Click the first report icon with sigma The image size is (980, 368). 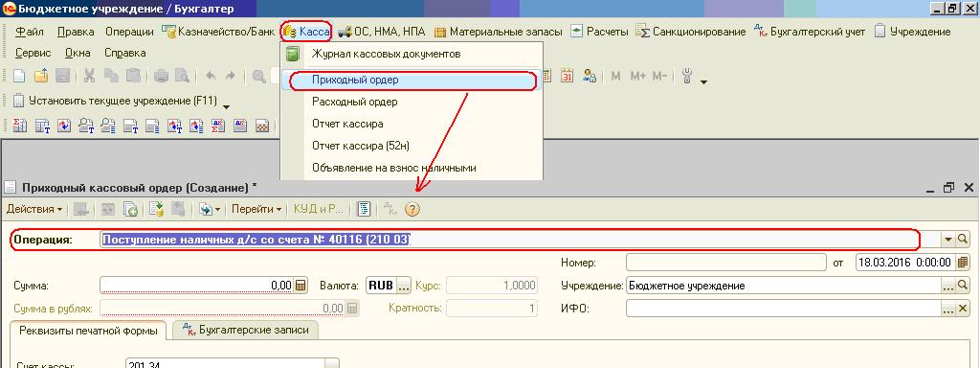(20, 126)
